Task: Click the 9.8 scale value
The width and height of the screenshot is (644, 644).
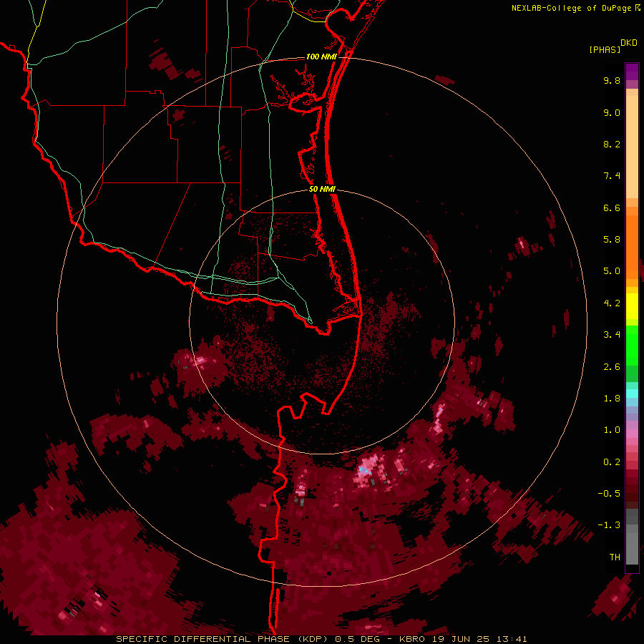Action: tap(612, 80)
